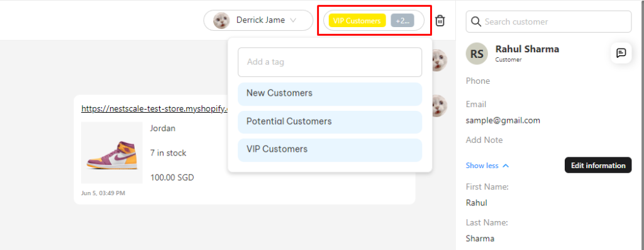This screenshot has height=250, width=644.
Task: Click the Jordan sneaker product image
Action: pos(112,152)
